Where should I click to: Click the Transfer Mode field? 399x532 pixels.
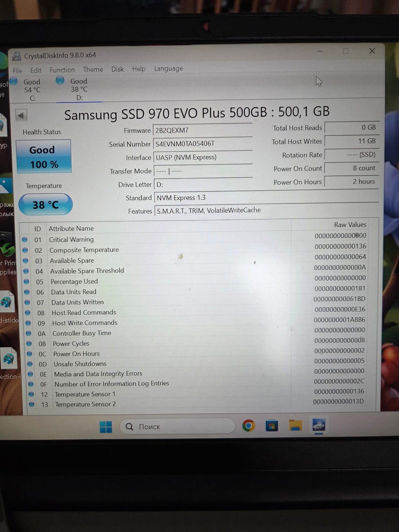tap(203, 171)
